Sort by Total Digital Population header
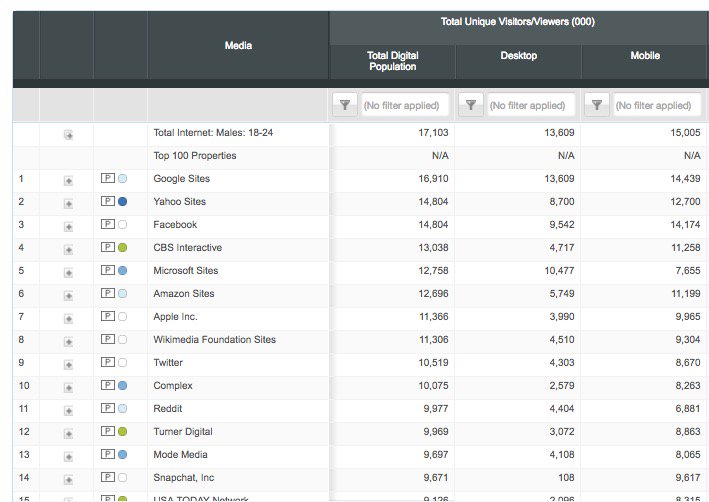Viewport: 709px width, 502px height. (x=392, y=61)
